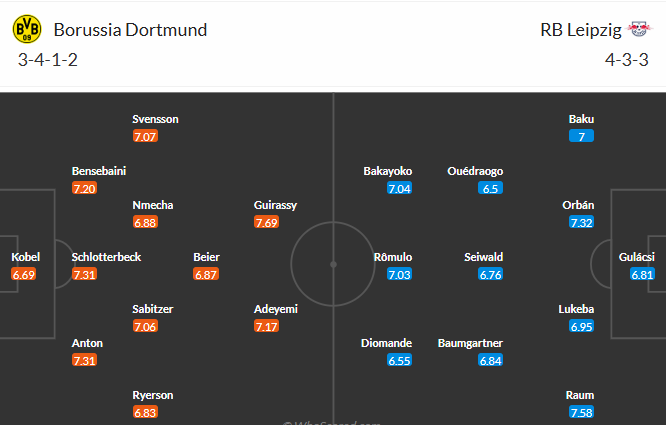Click Bakayoko's 7.04 rating badge

pos(399,188)
